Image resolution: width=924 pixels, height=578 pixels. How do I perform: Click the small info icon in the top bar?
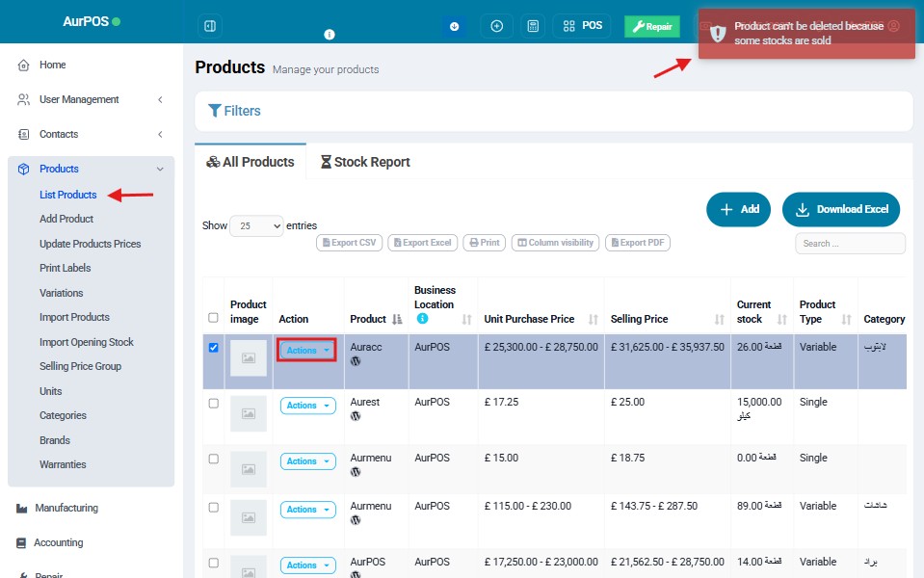330,35
